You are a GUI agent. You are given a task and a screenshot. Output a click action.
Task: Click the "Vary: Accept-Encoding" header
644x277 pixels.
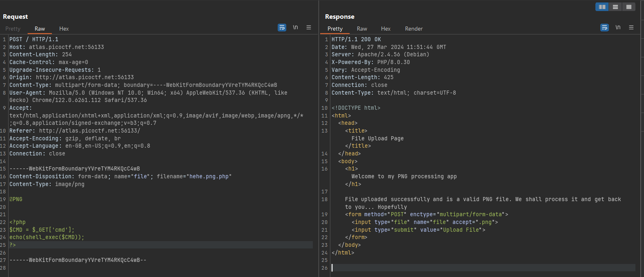(x=366, y=70)
